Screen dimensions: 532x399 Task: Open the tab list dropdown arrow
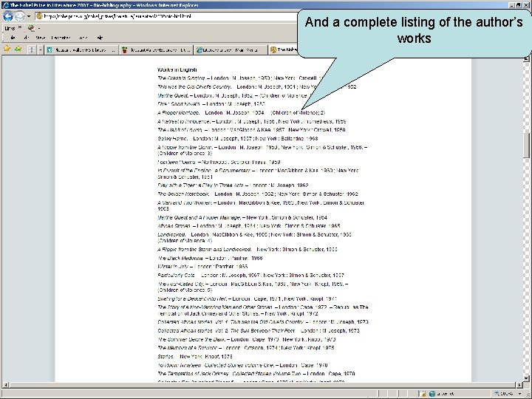[x=41, y=50]
